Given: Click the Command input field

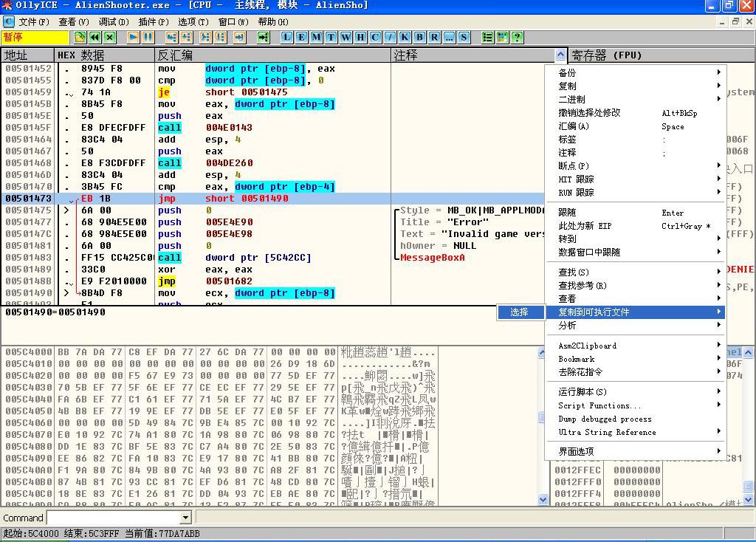Looking at the screenshot, I should tap(114, 518).
